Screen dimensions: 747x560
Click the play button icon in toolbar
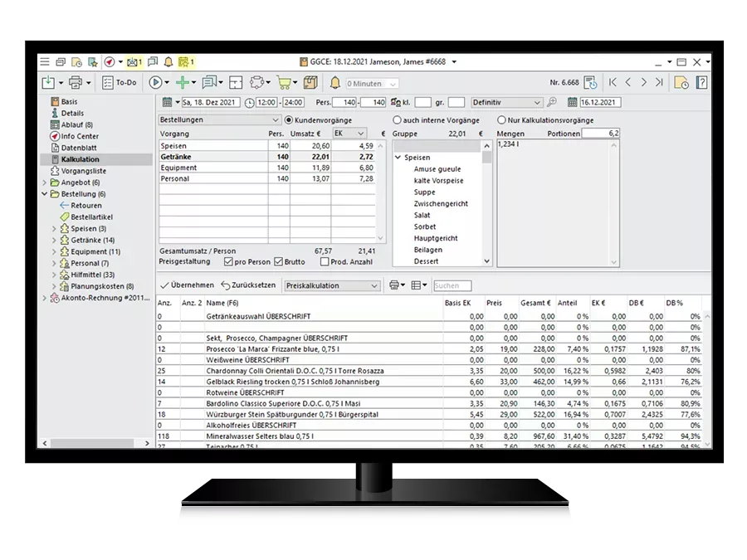pos(155,82)
